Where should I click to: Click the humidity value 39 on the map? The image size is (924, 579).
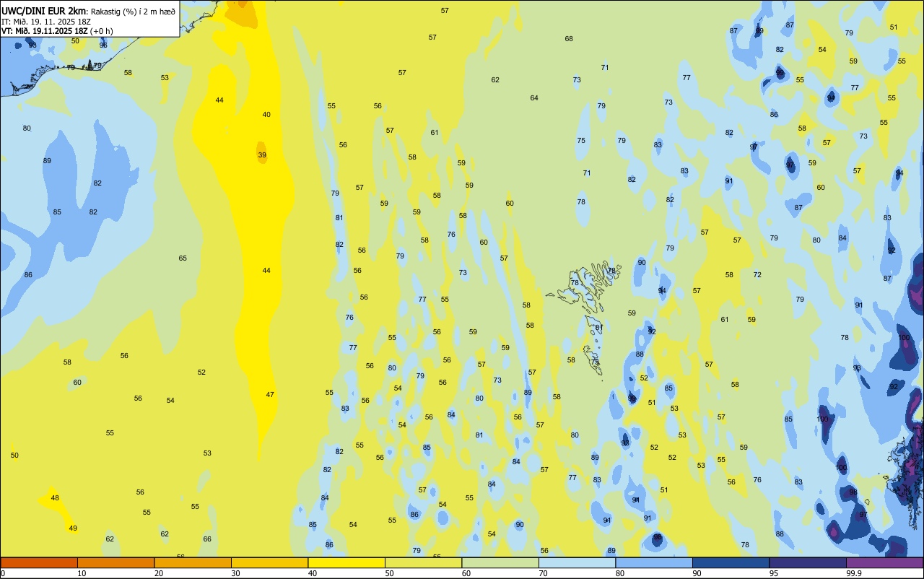[x=262, y=154]
